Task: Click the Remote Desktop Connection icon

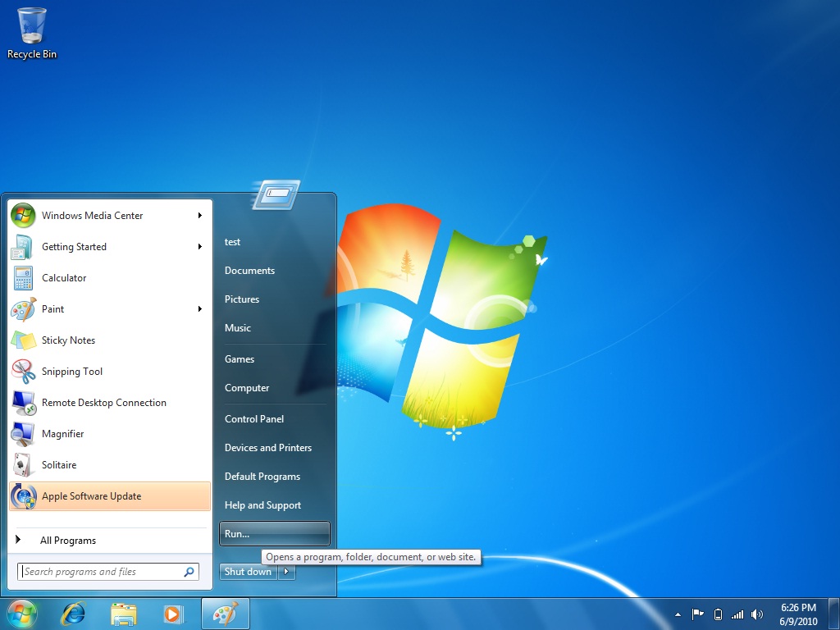Action: 23,403
